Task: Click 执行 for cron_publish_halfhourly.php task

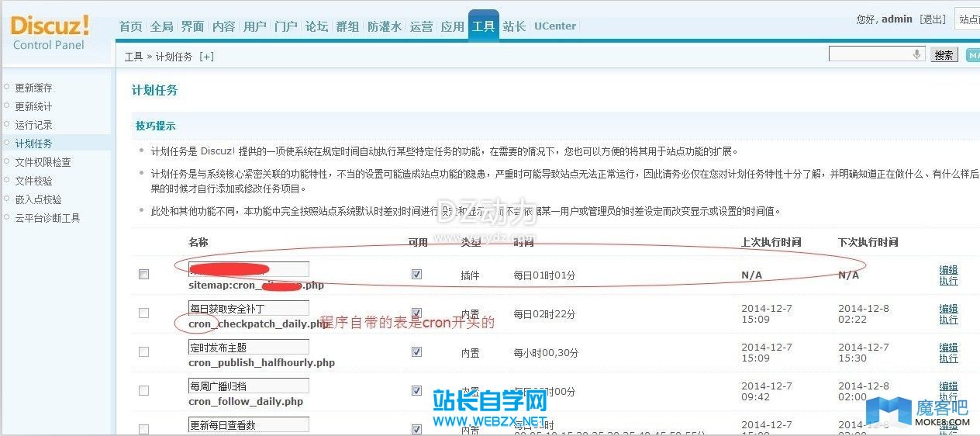Action: click(948, 358)
